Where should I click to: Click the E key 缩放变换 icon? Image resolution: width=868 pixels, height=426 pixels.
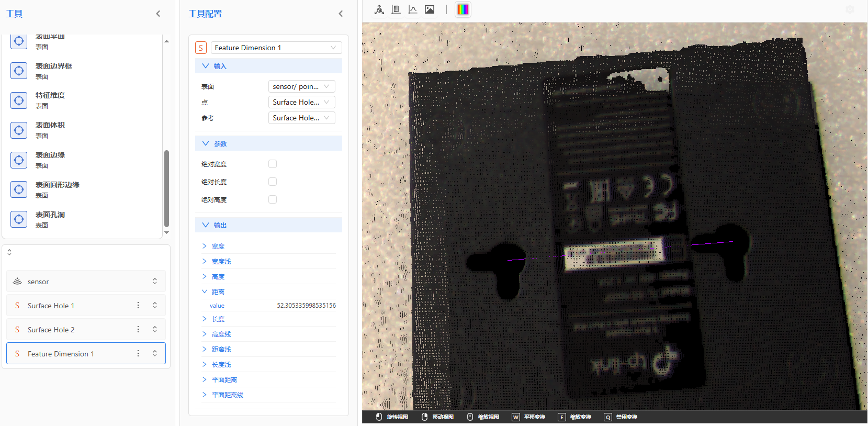click(x=561, y=417)
